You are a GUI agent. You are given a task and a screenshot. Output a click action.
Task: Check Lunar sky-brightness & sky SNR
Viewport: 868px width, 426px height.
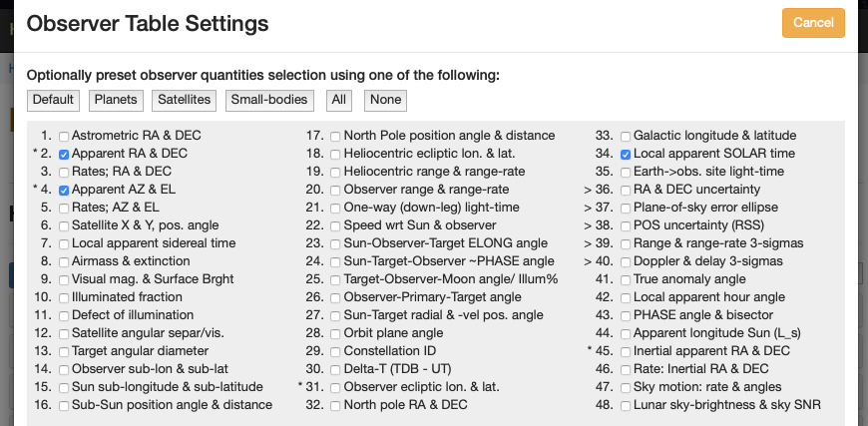(626, 406)
